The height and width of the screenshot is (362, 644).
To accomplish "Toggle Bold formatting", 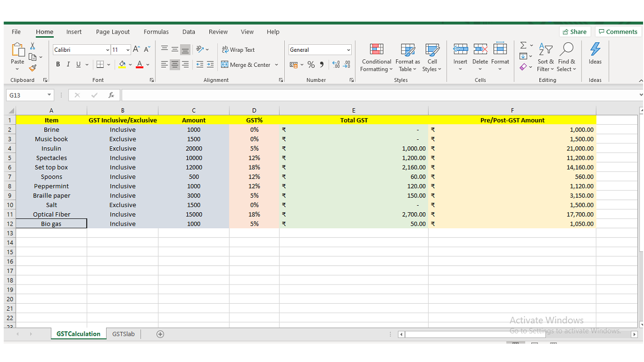I will point(58,64).
